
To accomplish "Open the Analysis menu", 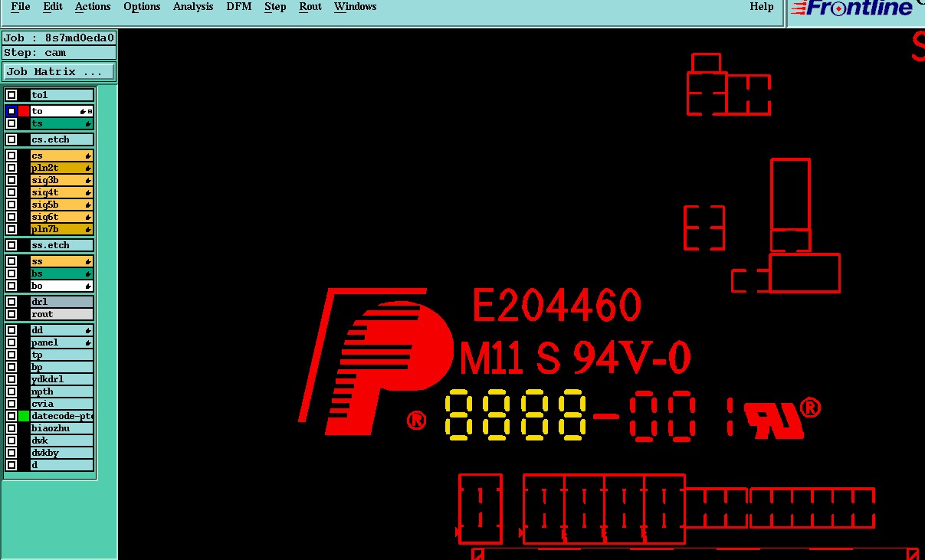I will pyautogui.click(x=193, y=7).
